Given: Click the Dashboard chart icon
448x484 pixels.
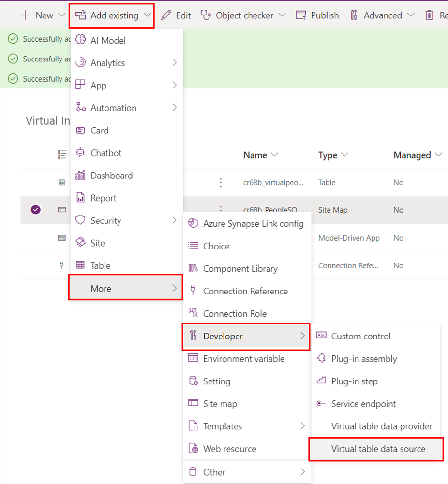Looking at the screenshot, I should (81, 176).
